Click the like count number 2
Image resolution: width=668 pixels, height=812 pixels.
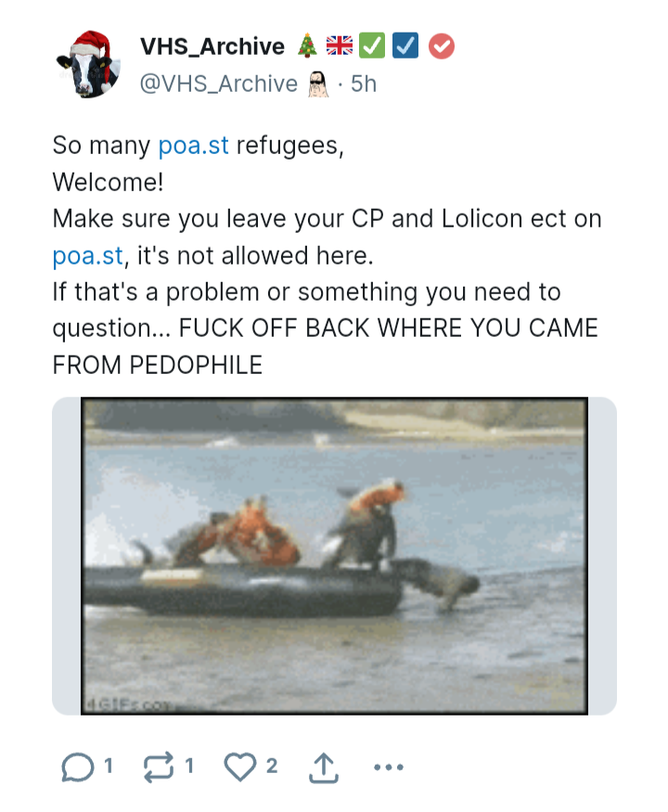pos(272,766)
